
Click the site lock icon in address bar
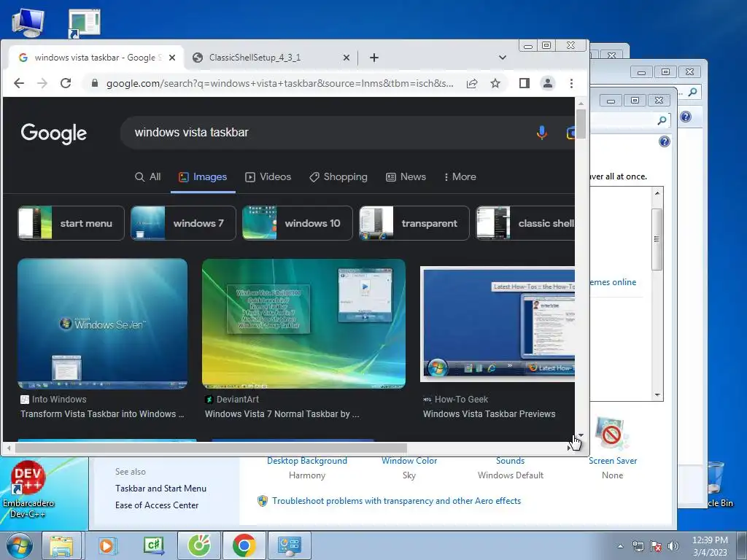coord(94,83)
